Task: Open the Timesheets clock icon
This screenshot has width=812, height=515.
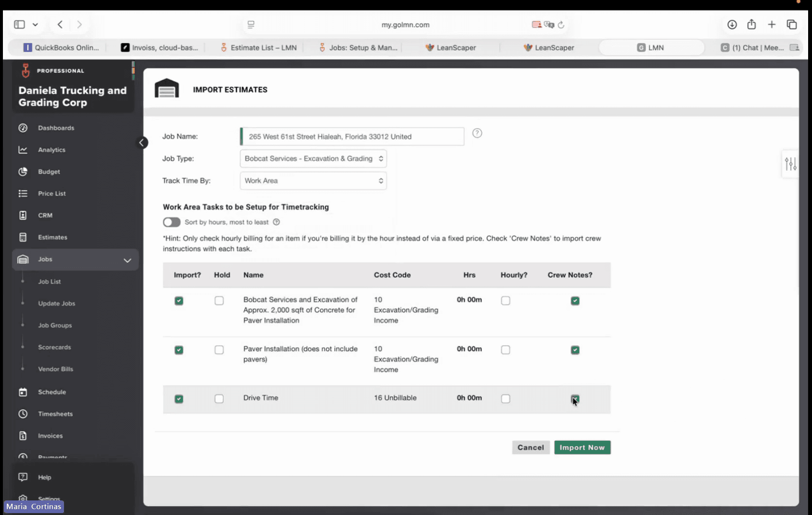Action: 23,414
